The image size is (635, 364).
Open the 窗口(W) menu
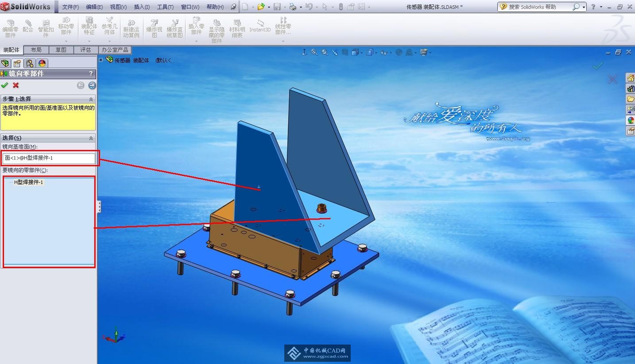pyautogui.click(x=190, y=7)
